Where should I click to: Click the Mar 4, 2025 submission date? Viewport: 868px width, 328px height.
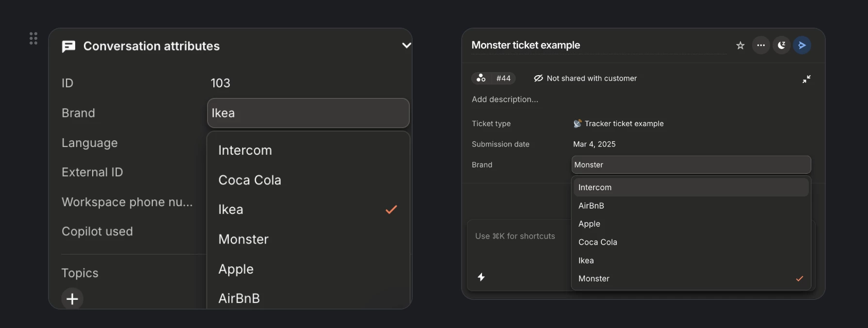pos(594,144)
